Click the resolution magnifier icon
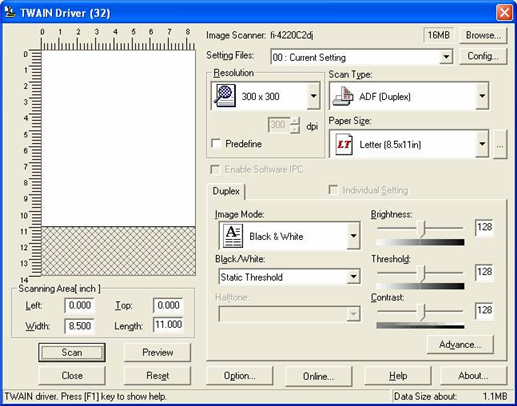This screenshot has height=406, width=517. 225,96
